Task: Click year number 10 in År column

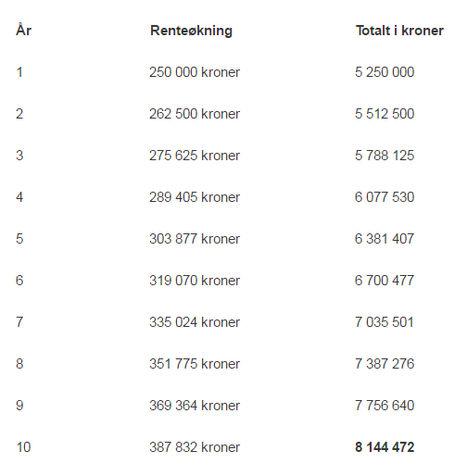Action: [x=23, y=447]
